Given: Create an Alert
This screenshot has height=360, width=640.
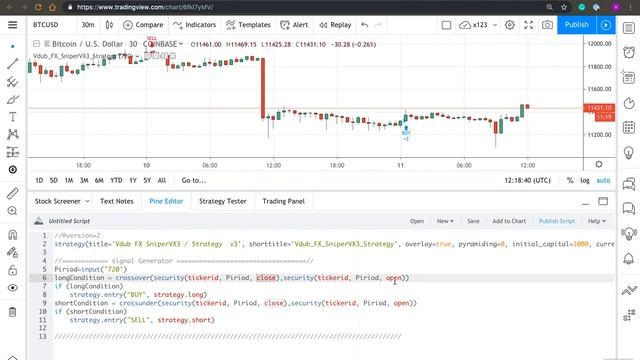Looking at the screenshot, I should 294,25.
